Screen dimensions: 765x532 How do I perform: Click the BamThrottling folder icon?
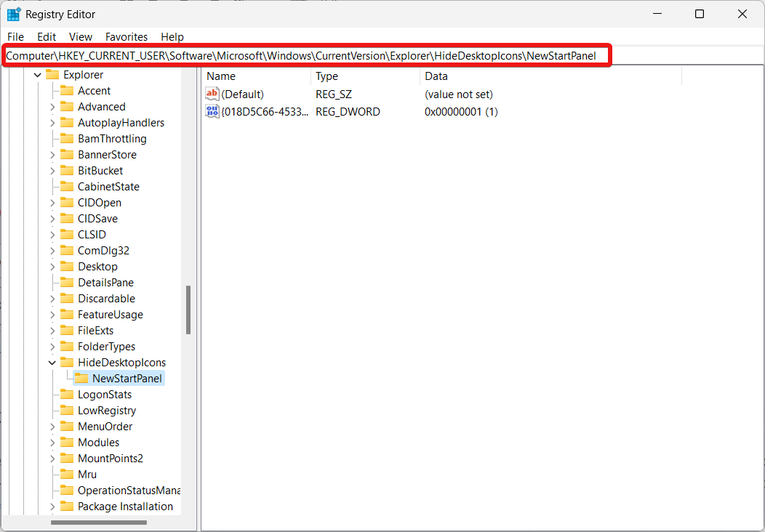pyautogui.click(x=67, y=139)
